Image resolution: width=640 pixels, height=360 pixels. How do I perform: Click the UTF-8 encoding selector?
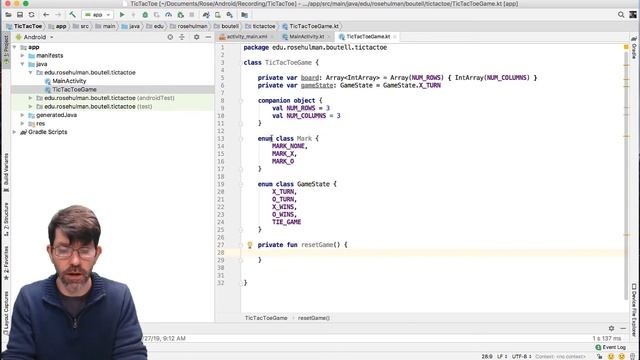point(521,356)
